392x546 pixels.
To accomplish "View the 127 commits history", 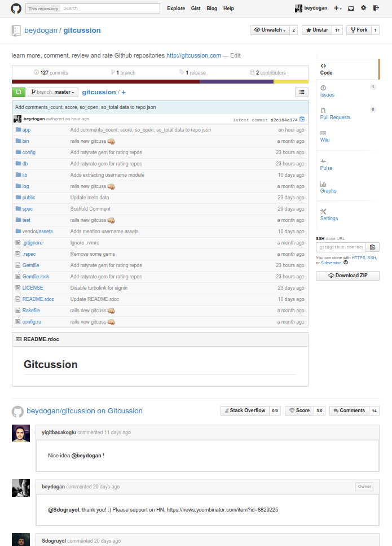I will point(51,72).
